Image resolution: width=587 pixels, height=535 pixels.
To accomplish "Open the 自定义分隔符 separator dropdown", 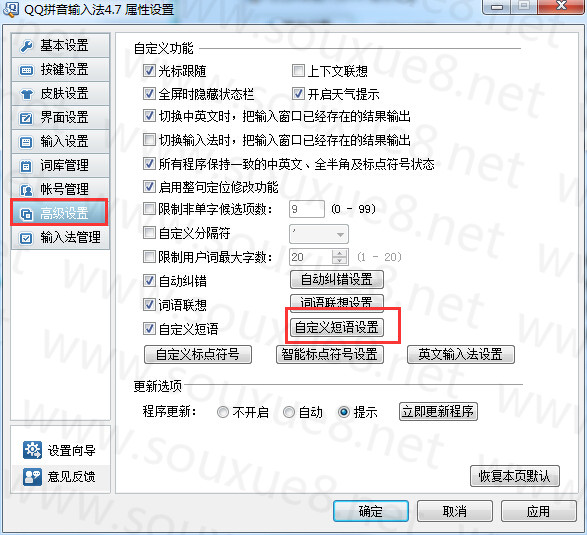I will [x=319, y=234].
